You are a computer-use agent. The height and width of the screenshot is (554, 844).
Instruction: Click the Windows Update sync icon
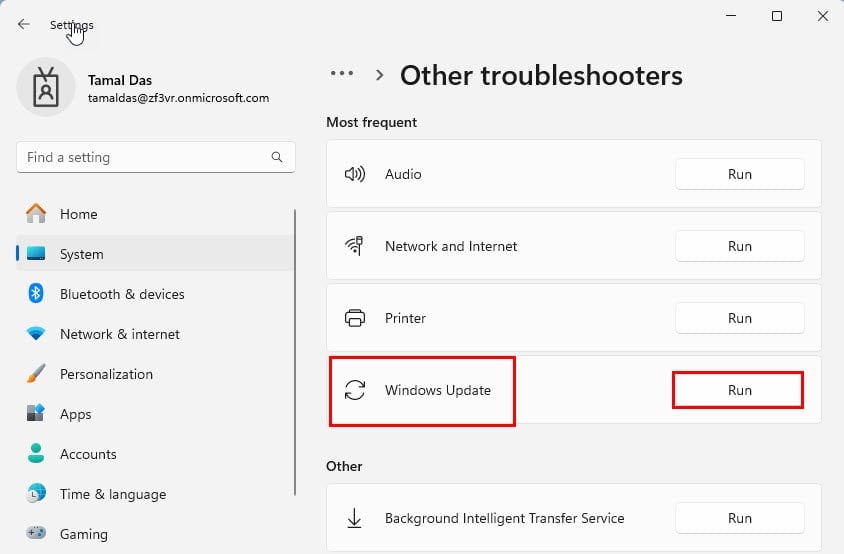click(x=355, y=390)
